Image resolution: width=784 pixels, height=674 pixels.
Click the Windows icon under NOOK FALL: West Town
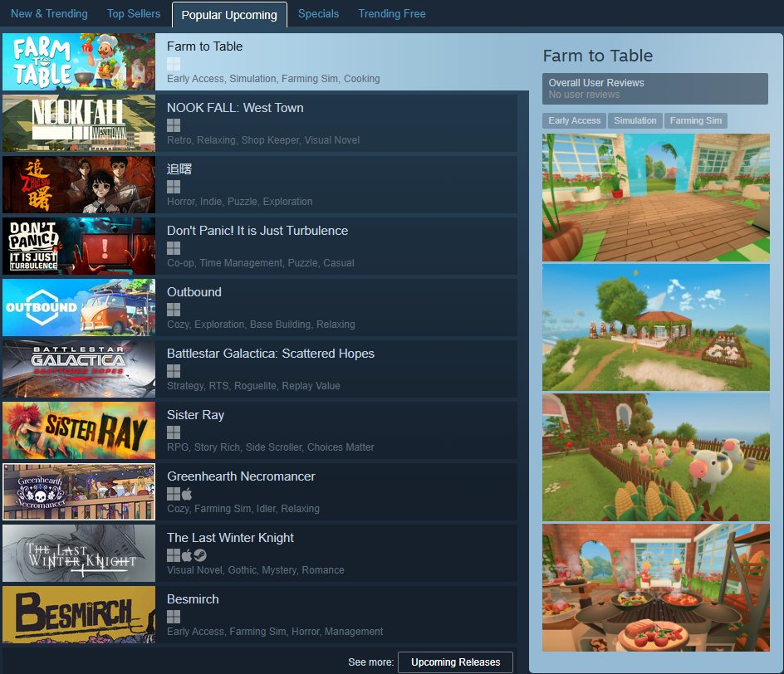click(174, 125)
